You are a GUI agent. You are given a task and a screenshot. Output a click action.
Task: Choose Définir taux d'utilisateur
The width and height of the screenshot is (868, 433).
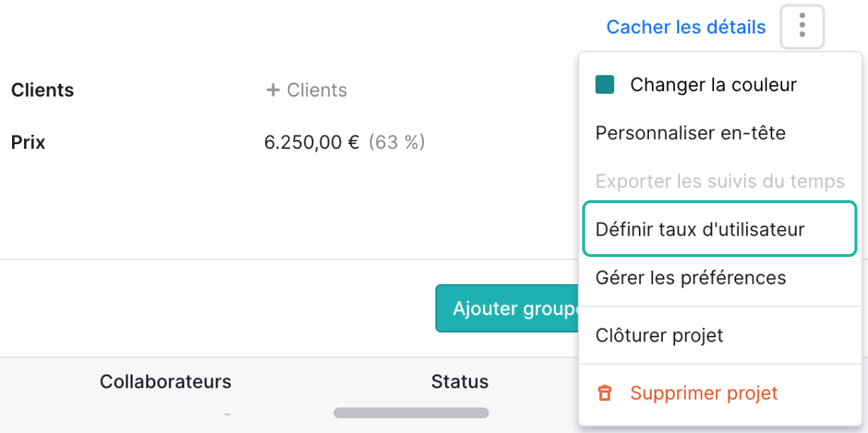coord(700,229)
